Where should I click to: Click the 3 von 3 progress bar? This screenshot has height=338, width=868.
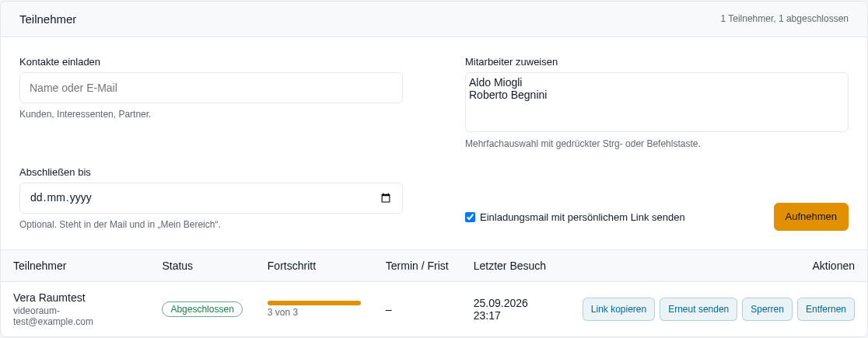coord(314,303)
